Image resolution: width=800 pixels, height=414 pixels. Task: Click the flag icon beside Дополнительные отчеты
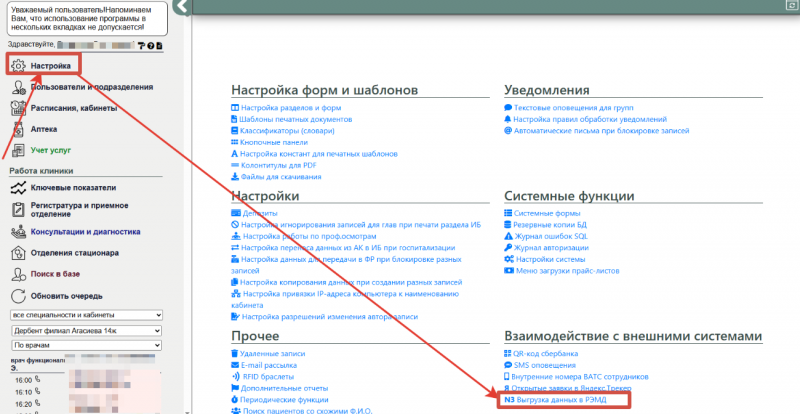coord(235,388)
